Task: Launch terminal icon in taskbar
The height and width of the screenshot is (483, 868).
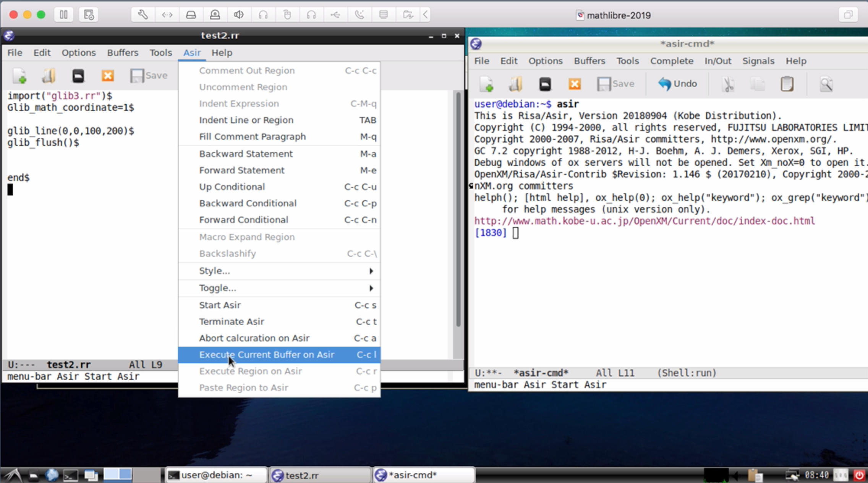Action: (71, 475)
